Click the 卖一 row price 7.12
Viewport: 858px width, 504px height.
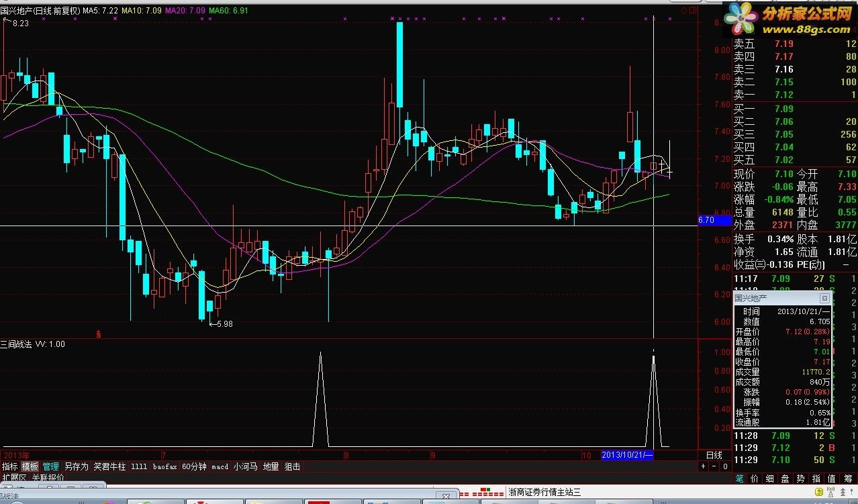tap(783, 95)
